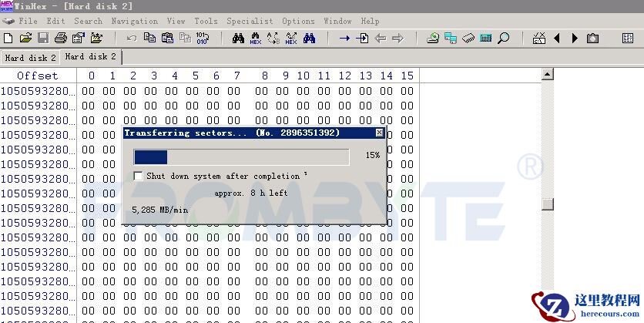The width and height of the screenshot is (644, 323).
Task: Open the Specialist menu
Action: [x=250, y=21]
